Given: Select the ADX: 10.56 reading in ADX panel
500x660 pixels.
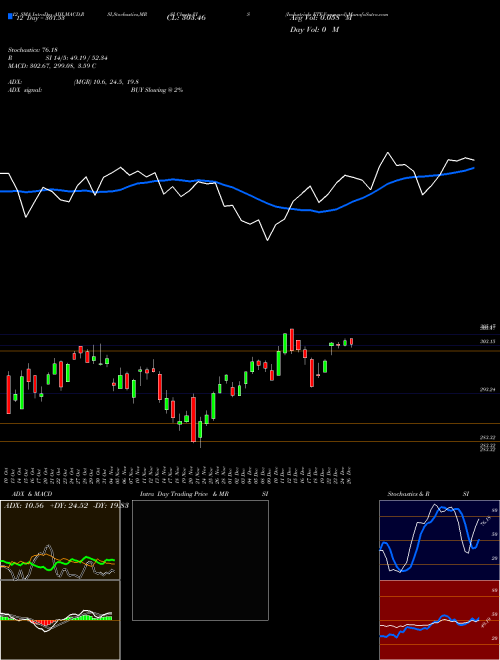Looking at the screenshot, I should point(24,506).
